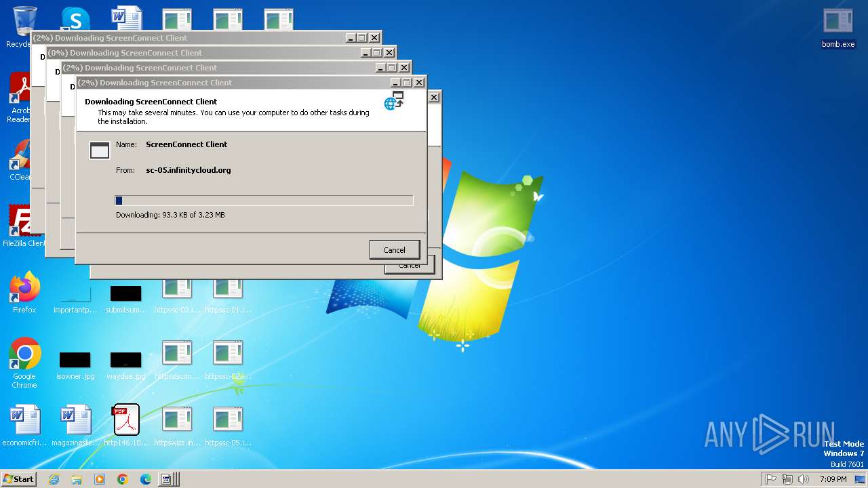Open Google Chrome desktop shortcut

24,363
